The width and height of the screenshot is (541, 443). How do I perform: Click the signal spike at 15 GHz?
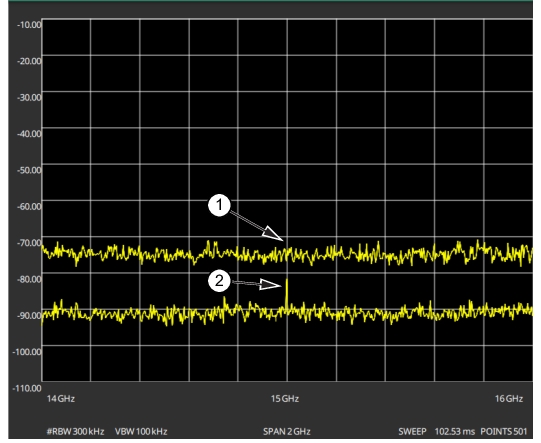287,293
